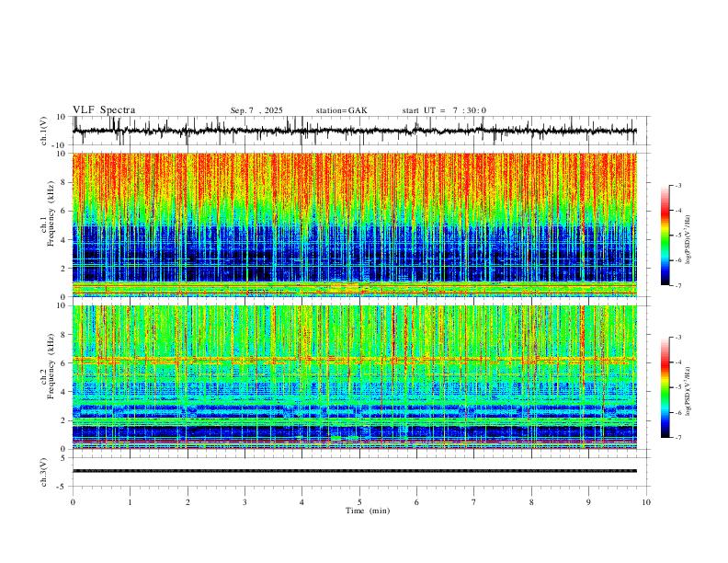Click the "-7" label on ch.2 colorbar

678,438
